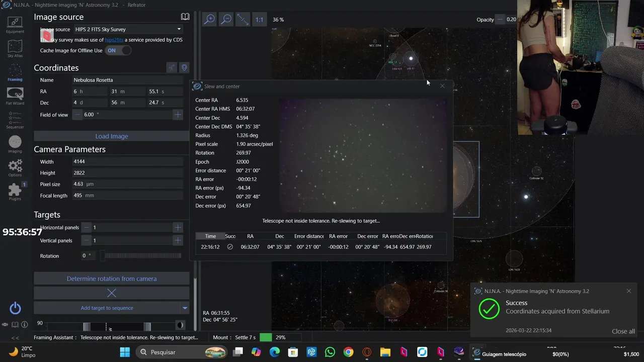Click the map pin icon in Coordinates header
Image resolution: width=644 pixels, height=362 pixels.
pos(184,67)
